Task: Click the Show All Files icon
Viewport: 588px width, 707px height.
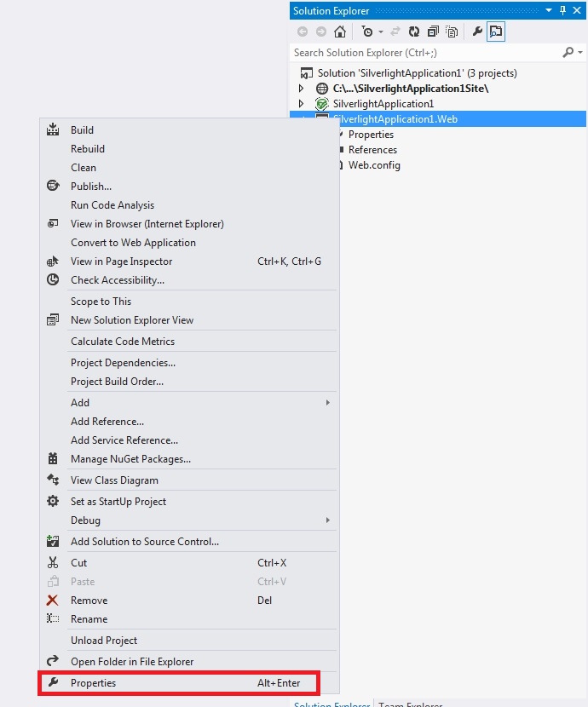Action: 452,32
